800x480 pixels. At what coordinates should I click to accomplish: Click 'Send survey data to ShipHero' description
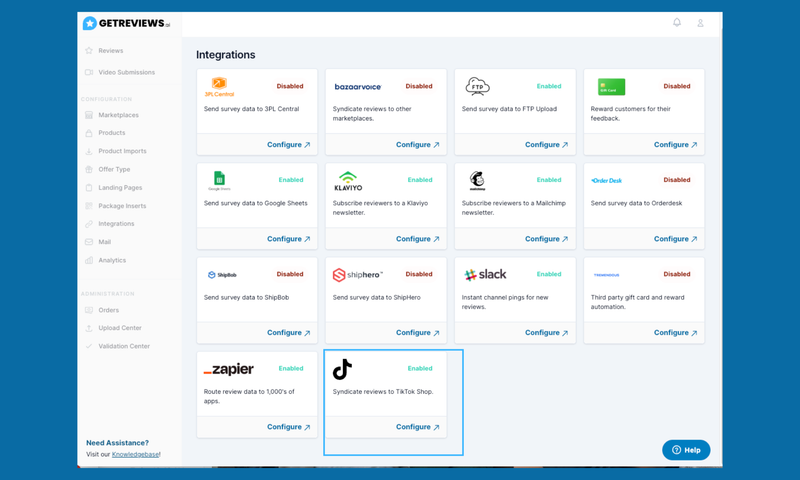point(377,297)
